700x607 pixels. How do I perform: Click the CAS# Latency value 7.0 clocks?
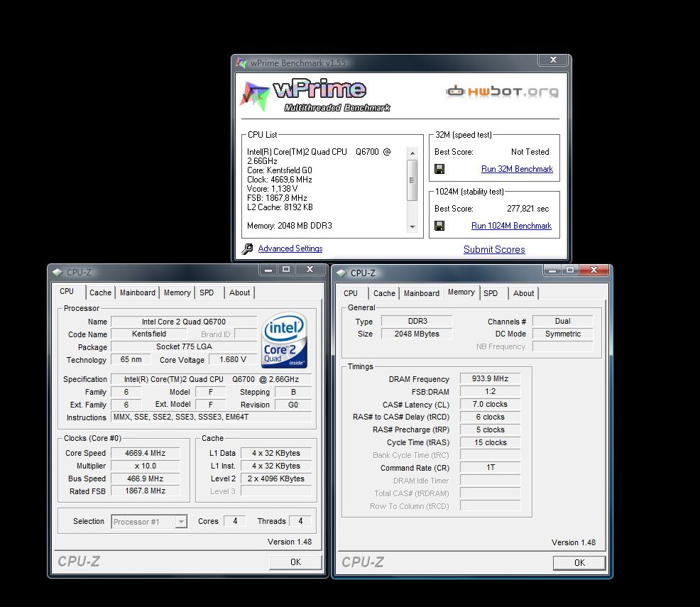[x=490, y=404]
